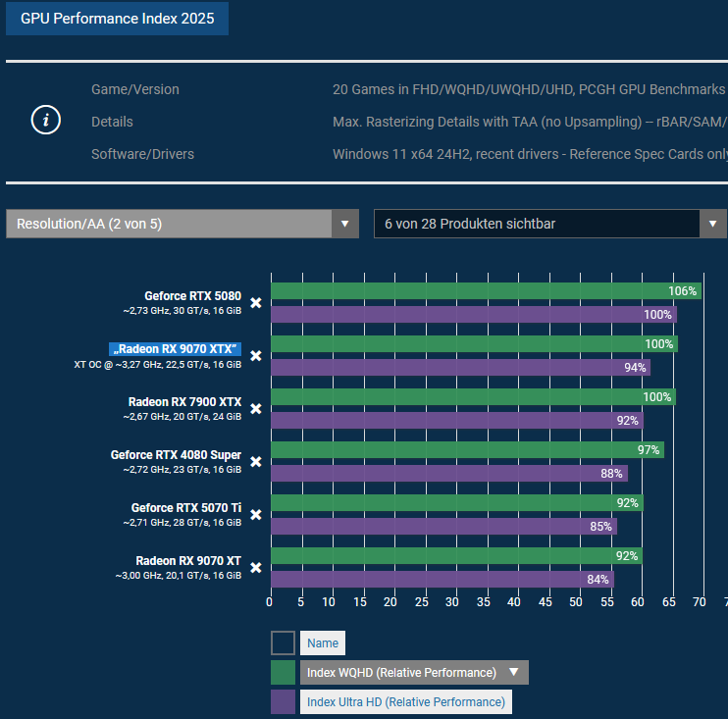
Task: Click the Geforce RTX 4080 Super label
Action: coord(176,455)
